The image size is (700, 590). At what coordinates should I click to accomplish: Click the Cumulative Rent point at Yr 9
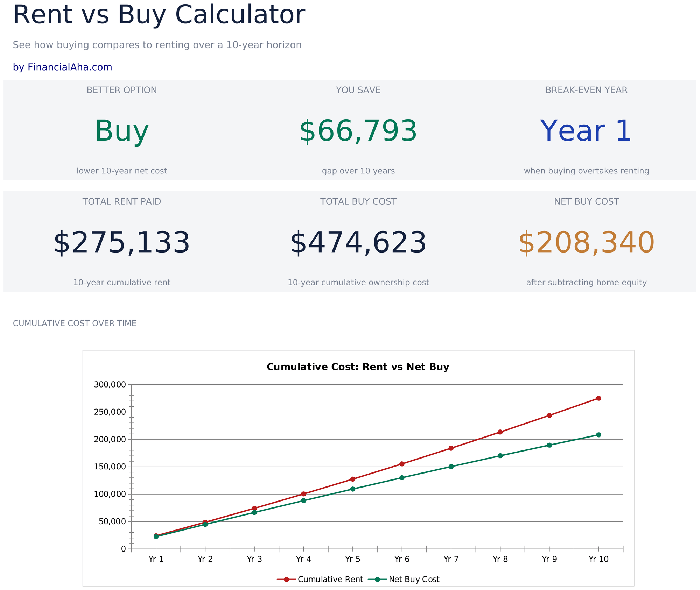coord(549,415)
